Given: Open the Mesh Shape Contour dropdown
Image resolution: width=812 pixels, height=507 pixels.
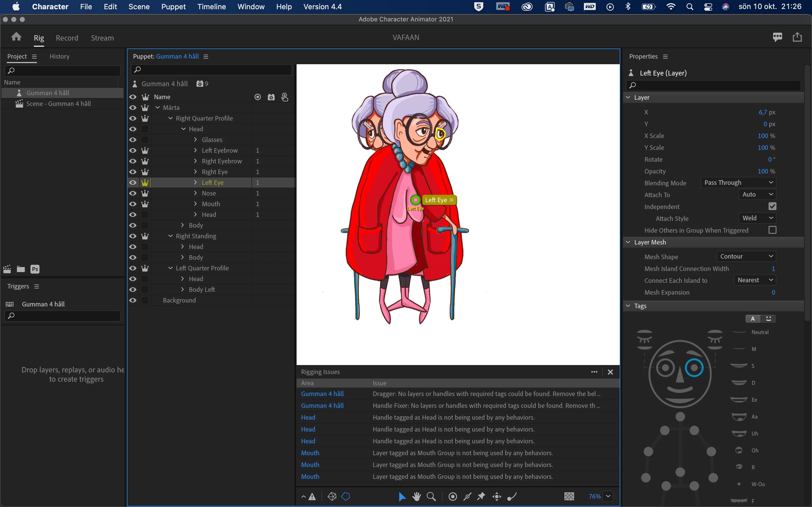Looking at the screenshot, I should [x=746, y=257].
